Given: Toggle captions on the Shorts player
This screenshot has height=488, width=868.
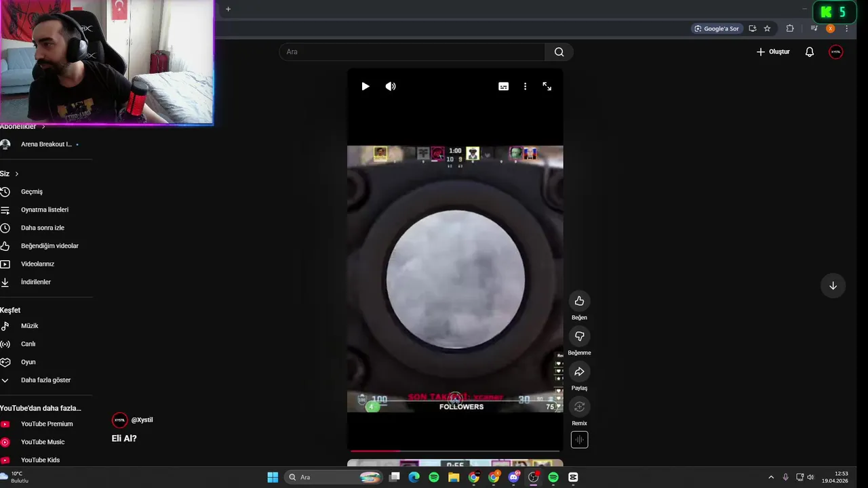Looking at the screenshot, I should click(x=503, y=86).
